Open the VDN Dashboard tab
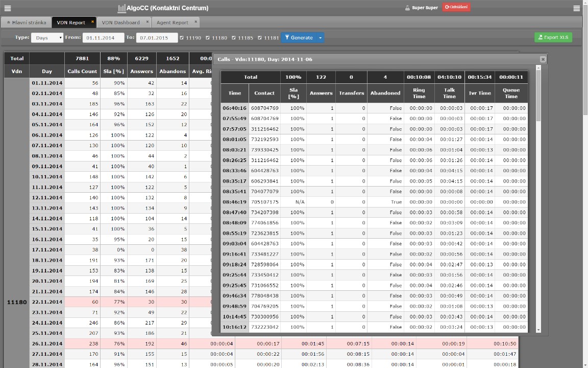Screen dimensions: 588x368 [x=120, y=22]
